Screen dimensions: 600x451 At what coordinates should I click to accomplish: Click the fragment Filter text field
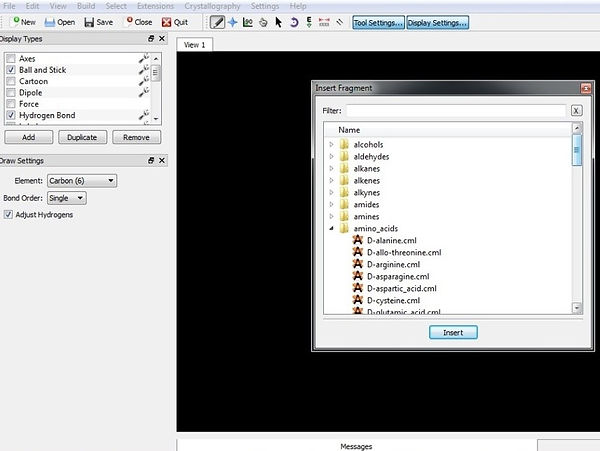(456, 111)
